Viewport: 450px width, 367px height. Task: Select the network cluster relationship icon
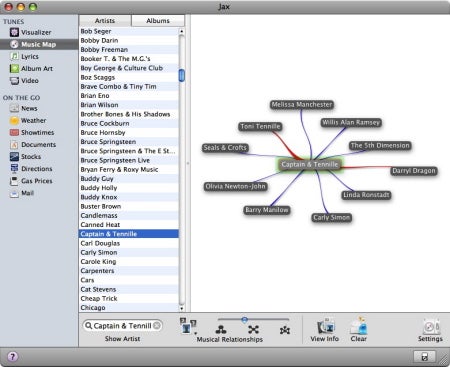point(285,330)
